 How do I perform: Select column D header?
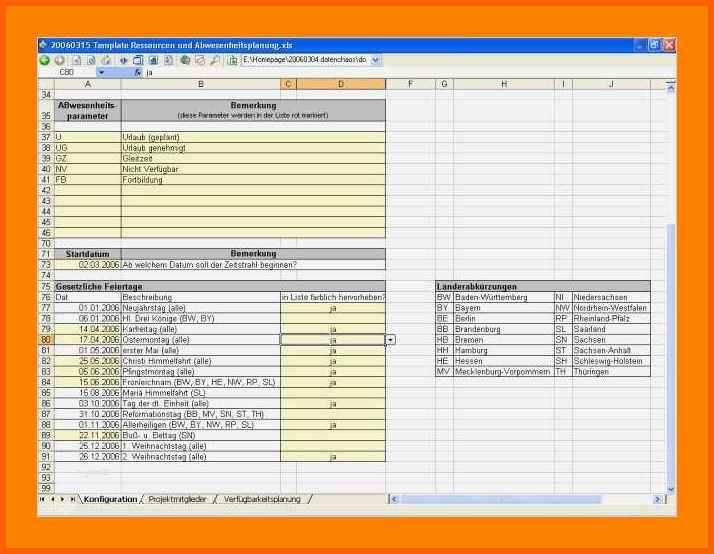coord(341,84)
